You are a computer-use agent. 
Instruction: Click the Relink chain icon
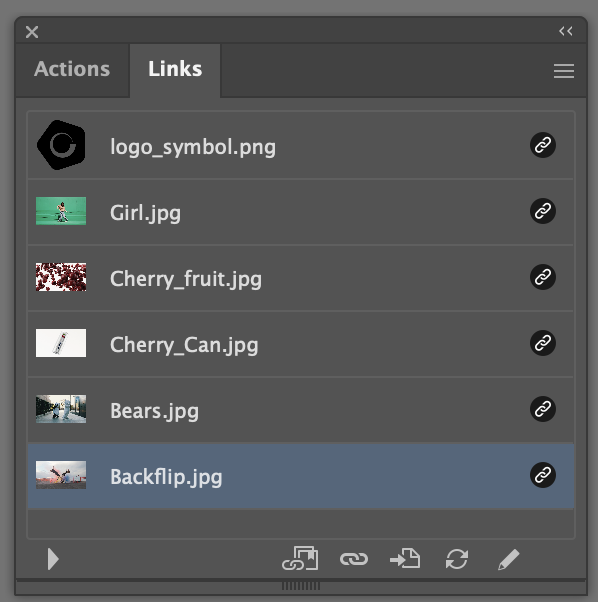354,559
